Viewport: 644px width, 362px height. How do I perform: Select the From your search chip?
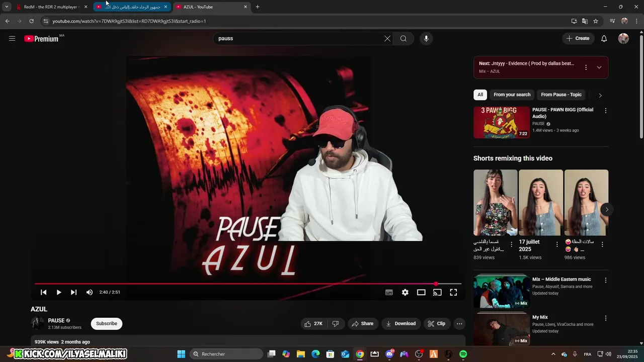(x=512, y=95)
